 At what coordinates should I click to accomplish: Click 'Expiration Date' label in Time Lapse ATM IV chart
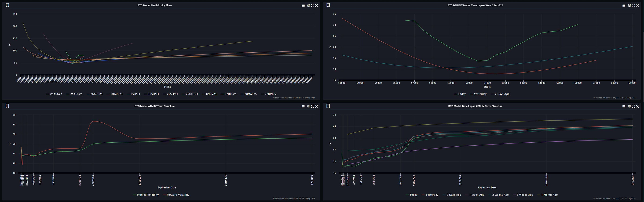pos(487,187)
